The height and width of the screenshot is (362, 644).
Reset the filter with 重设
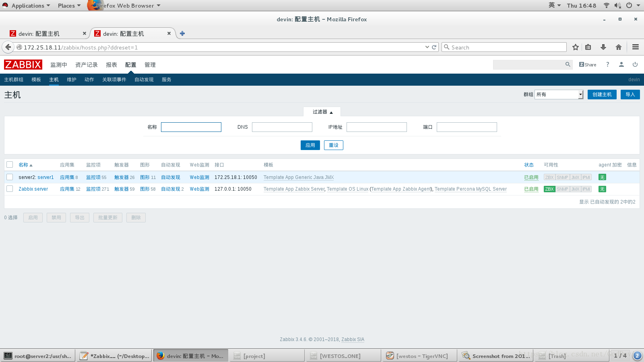[x=334, y=145]
